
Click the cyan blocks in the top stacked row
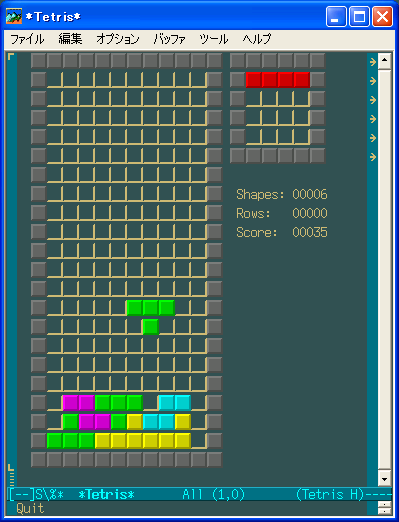[175, 402]
